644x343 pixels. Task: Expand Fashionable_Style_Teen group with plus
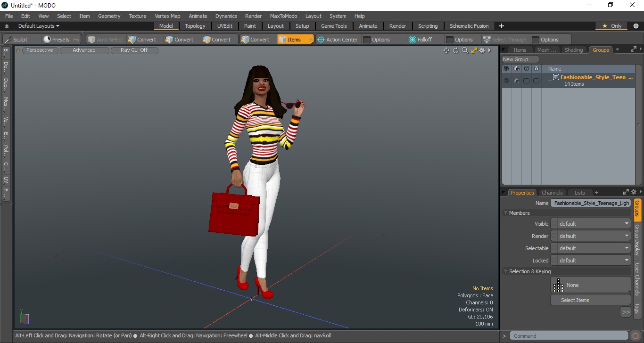pos(549,81)
